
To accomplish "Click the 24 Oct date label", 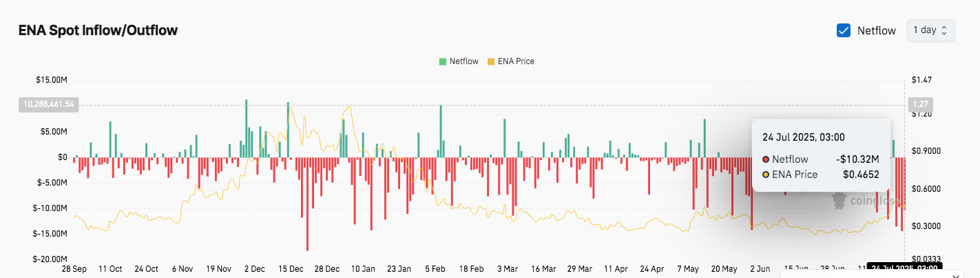I will (x=146, y=268).
